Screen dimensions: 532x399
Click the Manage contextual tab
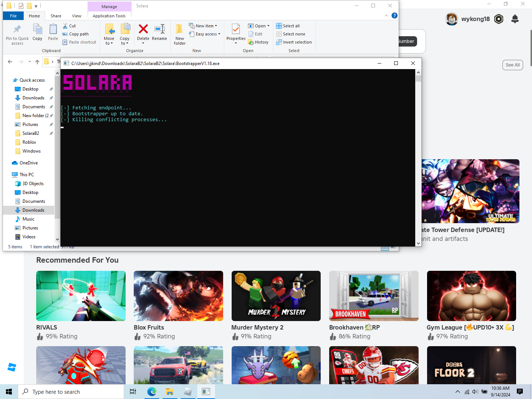tap(109, 7)
